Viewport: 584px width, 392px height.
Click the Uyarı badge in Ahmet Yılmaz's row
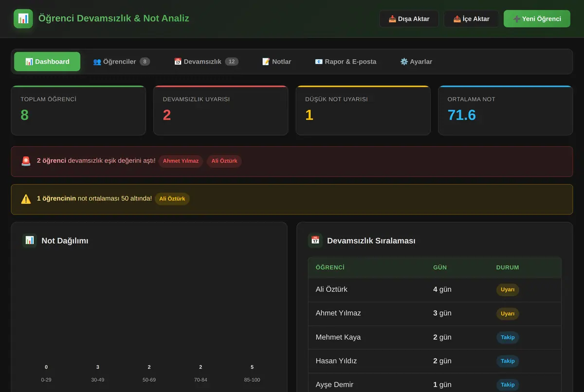coord(508,314)
